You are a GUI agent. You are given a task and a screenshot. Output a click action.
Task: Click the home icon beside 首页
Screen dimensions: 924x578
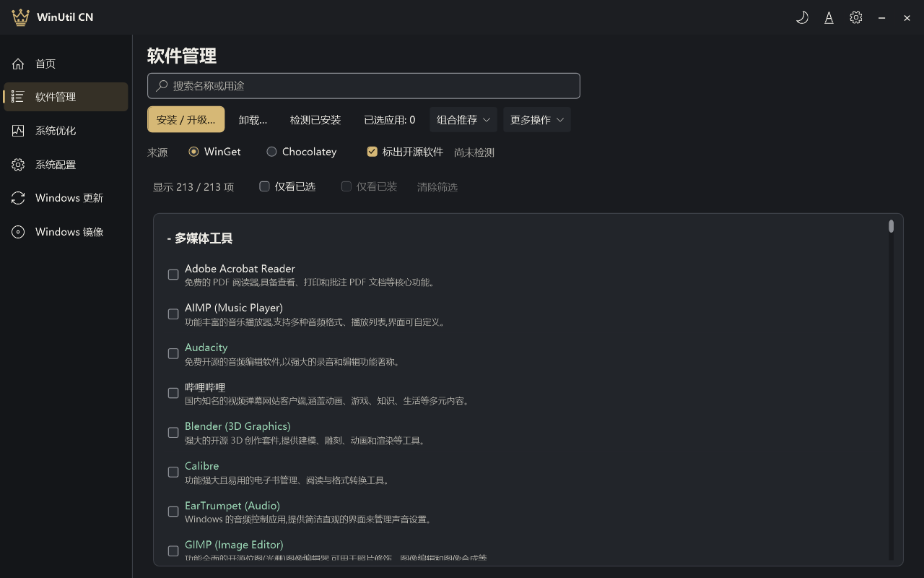pos(18,64)
